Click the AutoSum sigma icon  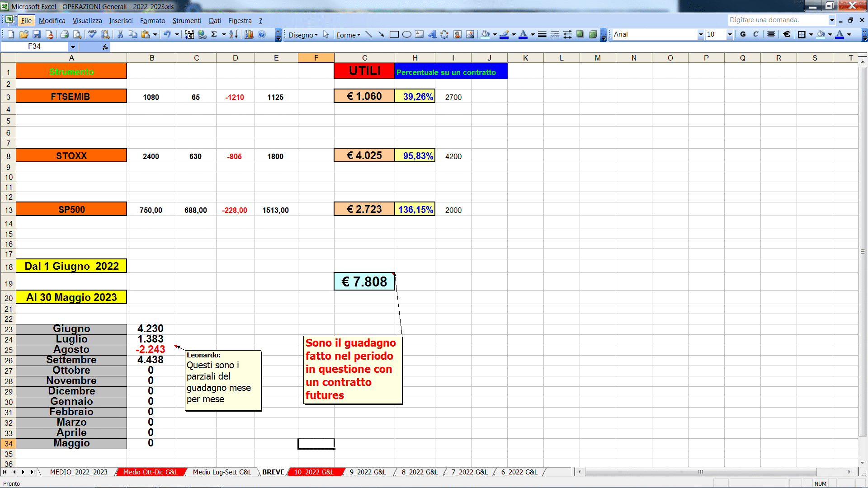pos(214,34)
